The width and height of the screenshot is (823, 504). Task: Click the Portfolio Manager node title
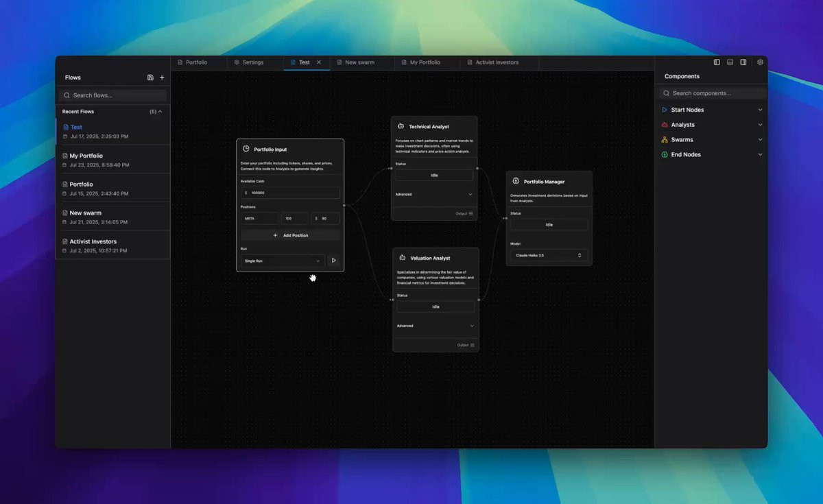545,182
